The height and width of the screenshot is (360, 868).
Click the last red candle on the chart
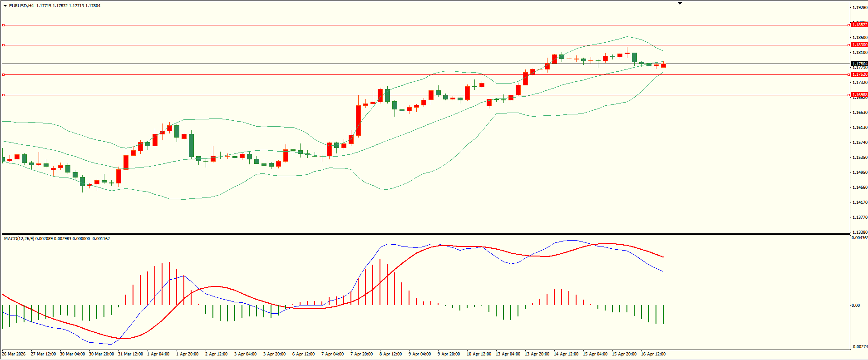point(663,66)
